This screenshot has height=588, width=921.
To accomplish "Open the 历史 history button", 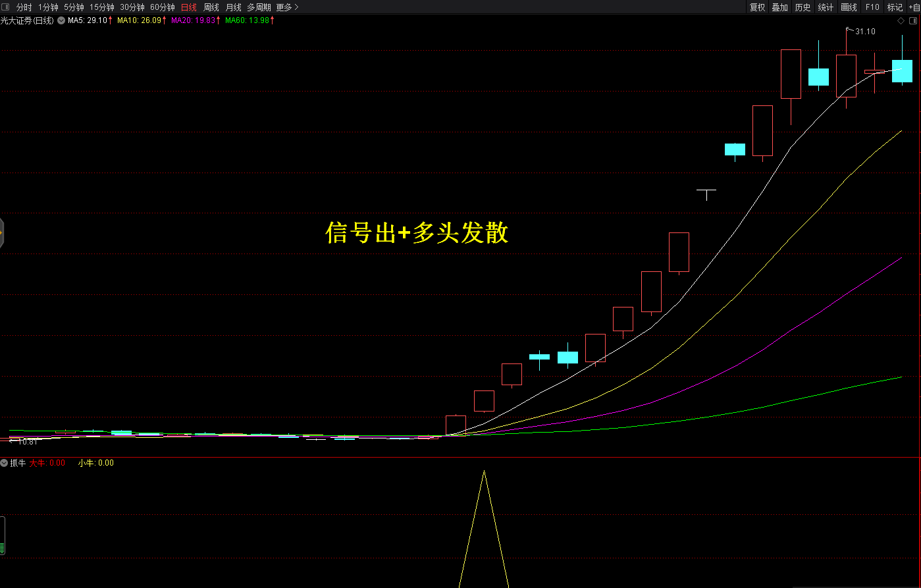I will 803,7.
